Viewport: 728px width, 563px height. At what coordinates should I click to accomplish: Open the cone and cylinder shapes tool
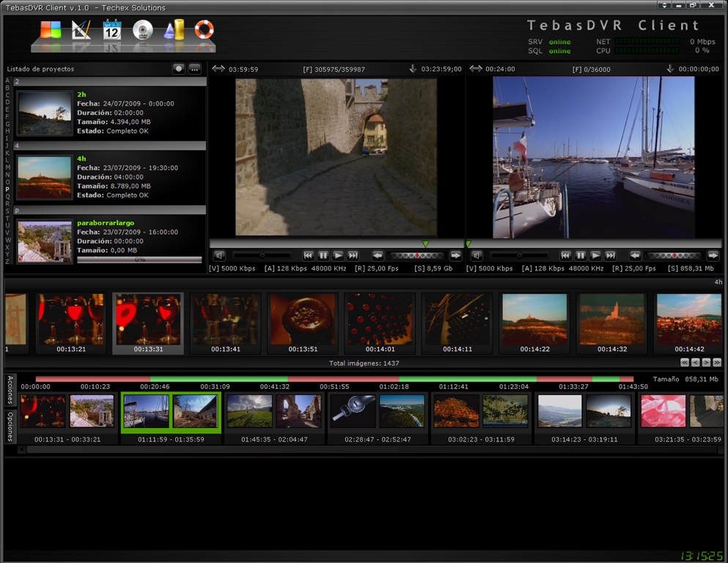pyautogui.click(x=174, y=30)
